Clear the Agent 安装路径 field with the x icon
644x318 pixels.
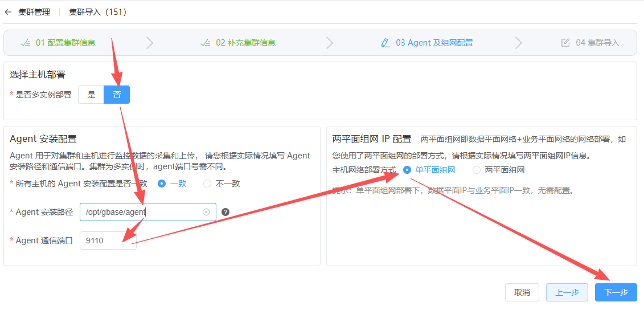(x=206, y=212)
